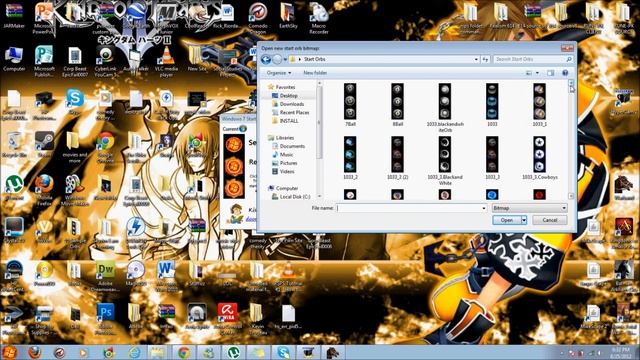Open the Steam desktop shortcut
Screen dimensions: 640x360
(44, 144)
